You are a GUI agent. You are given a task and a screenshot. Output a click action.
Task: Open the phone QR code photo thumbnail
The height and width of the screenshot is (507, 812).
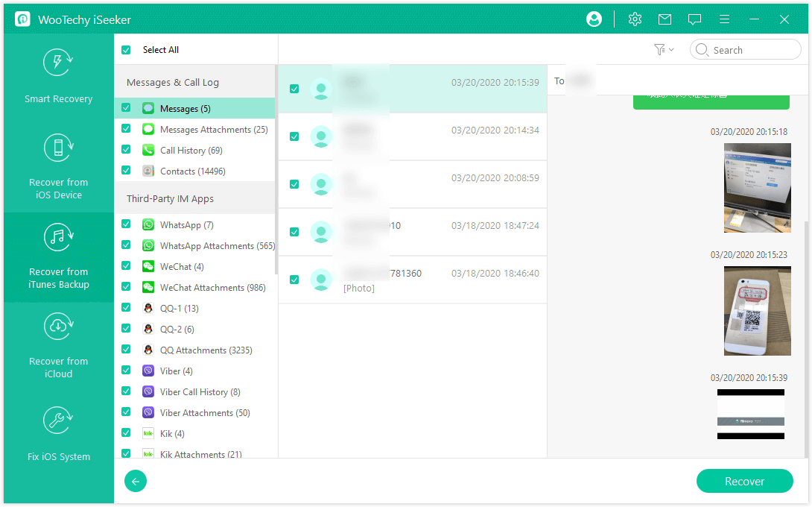(x=757, y=310)
